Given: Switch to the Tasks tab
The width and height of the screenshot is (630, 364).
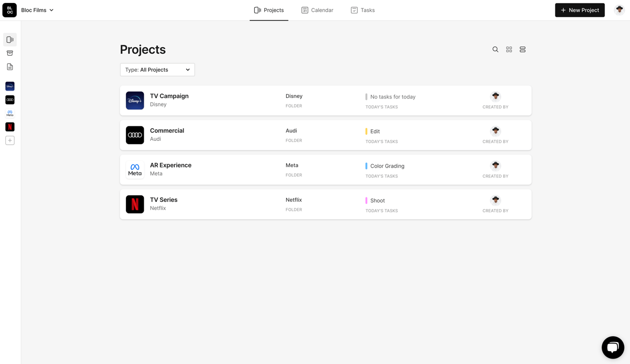Looking at the screenshot, I should (x=363, y=10).
